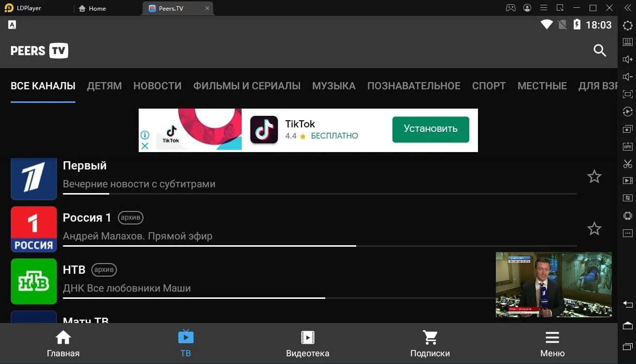The width and height of the screenshot is (636, 364).
Task: Click Установить button in TikTok ad
Action: [x=431, y=129]
